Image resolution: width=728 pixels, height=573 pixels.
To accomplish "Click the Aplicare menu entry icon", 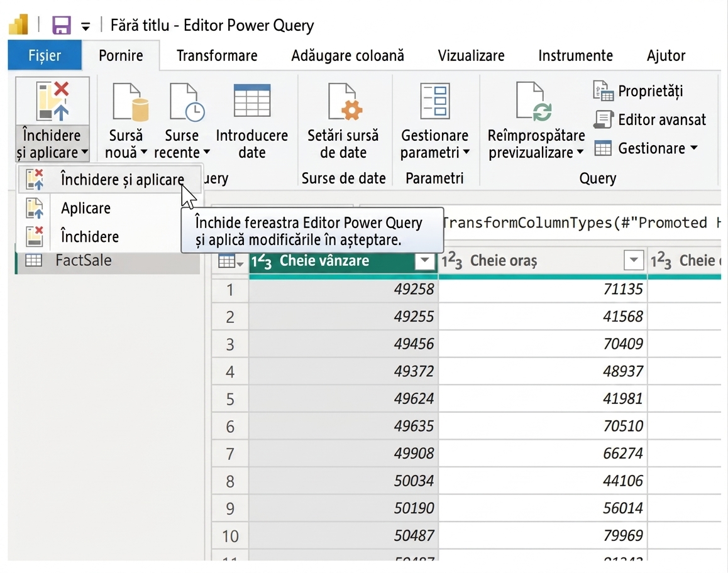I will pyautogui.click(x=35, y=208).
